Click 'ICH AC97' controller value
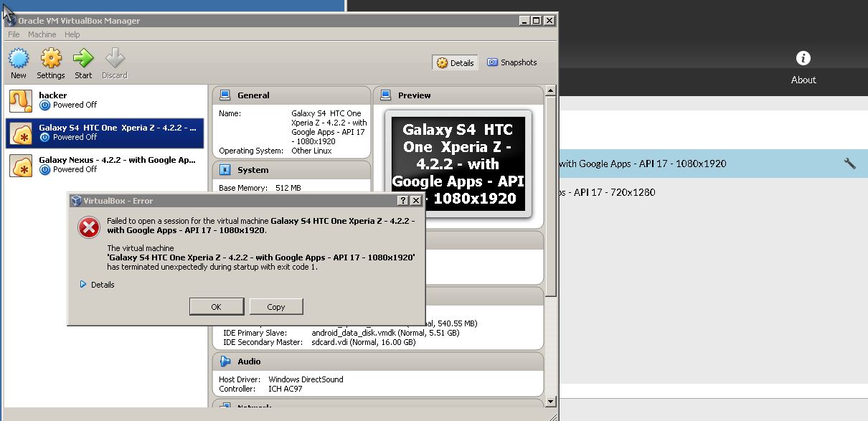The height and width of the screenshot is (421, 868). pyautogui.click(x=286, y=389)
